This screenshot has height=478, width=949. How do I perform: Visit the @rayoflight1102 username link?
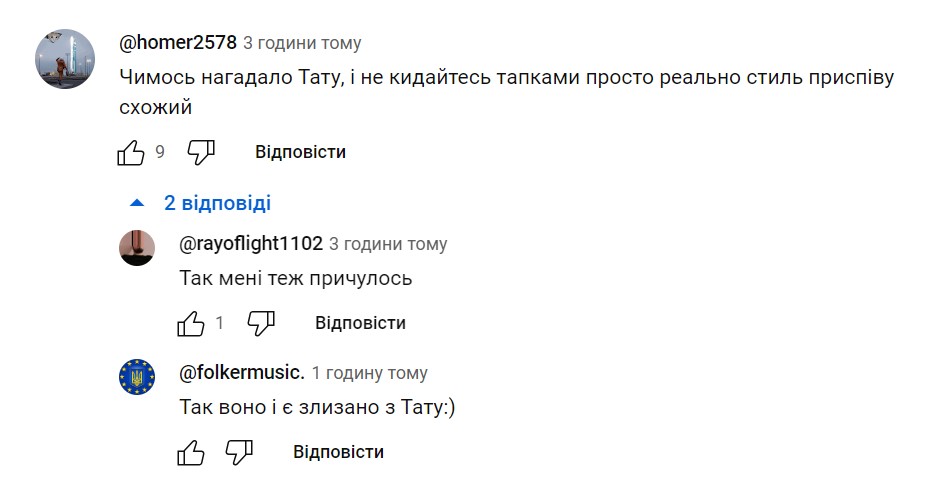250,244
